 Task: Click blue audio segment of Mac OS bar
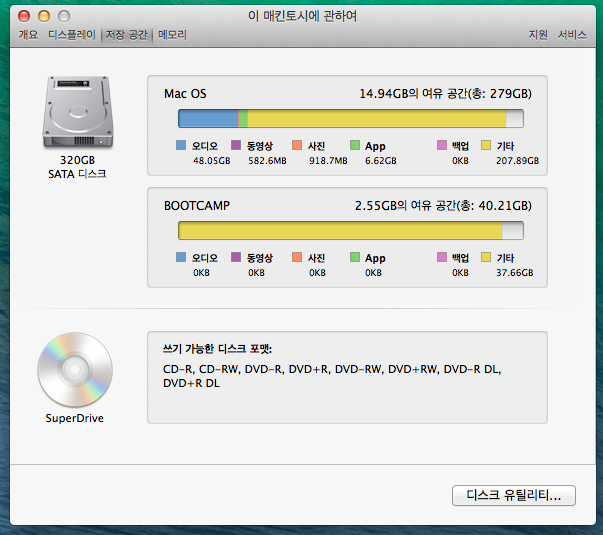pos(207,119)
